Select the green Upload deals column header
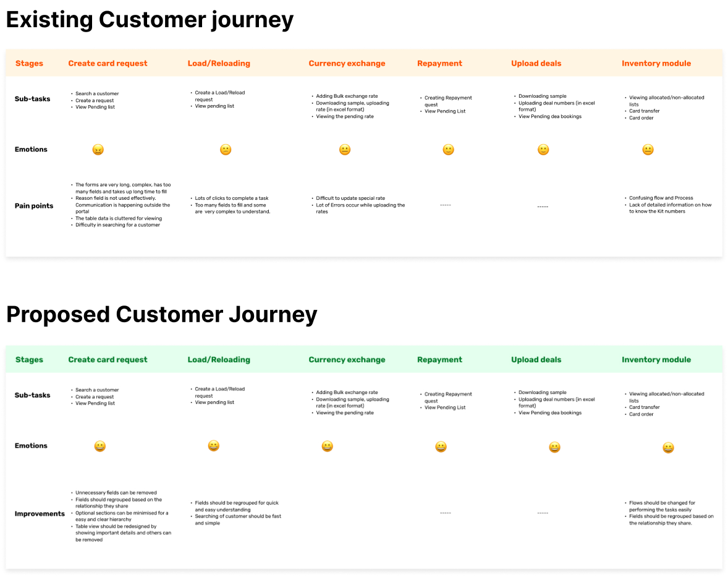Viewport: 728px width, 577px height. (536, 359)
